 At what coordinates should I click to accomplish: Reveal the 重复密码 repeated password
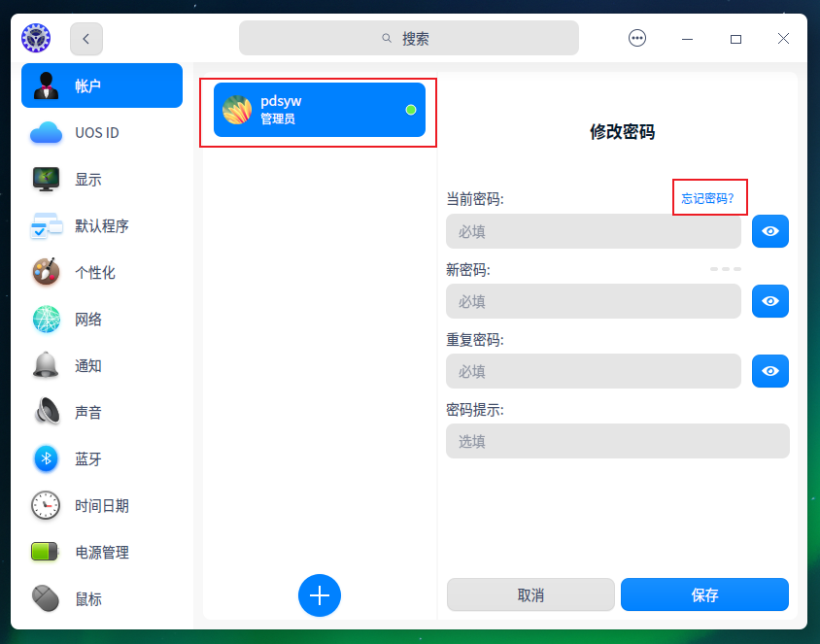[x=769, y=371]
